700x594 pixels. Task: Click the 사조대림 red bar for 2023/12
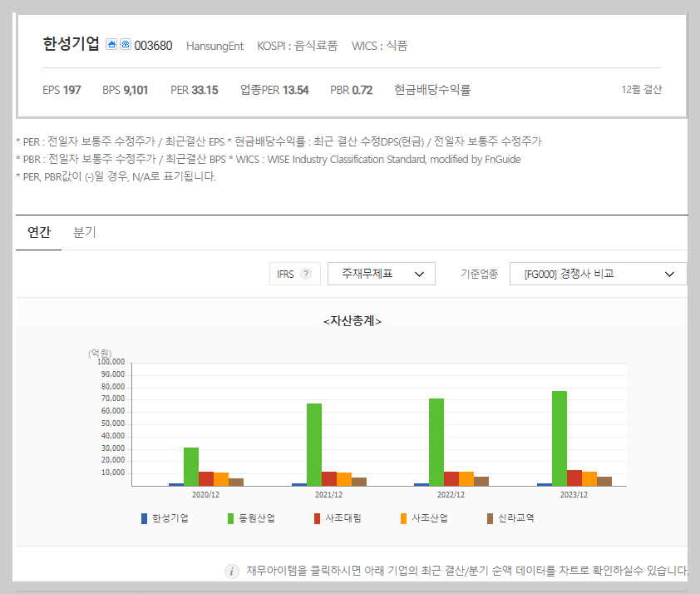click(574, 478)
